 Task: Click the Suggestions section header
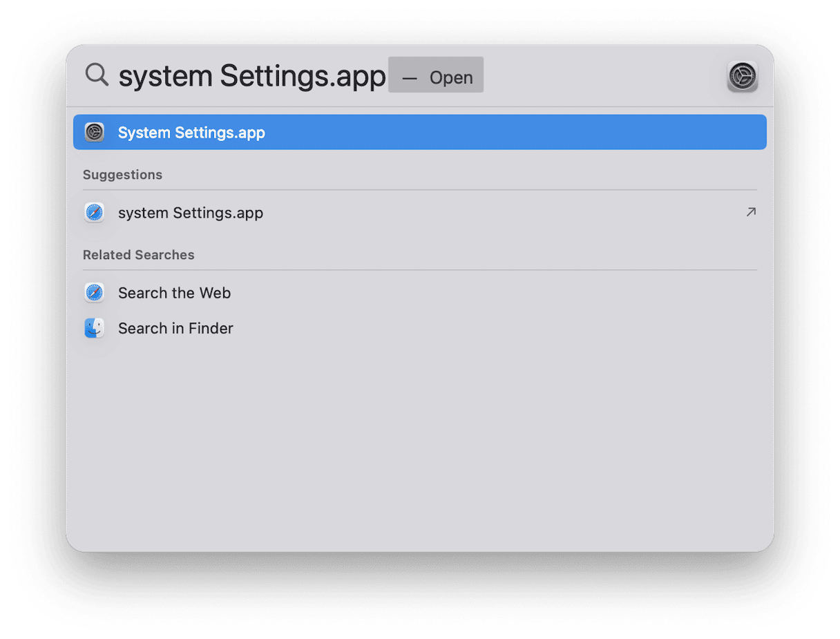click(x=122, y=175)
